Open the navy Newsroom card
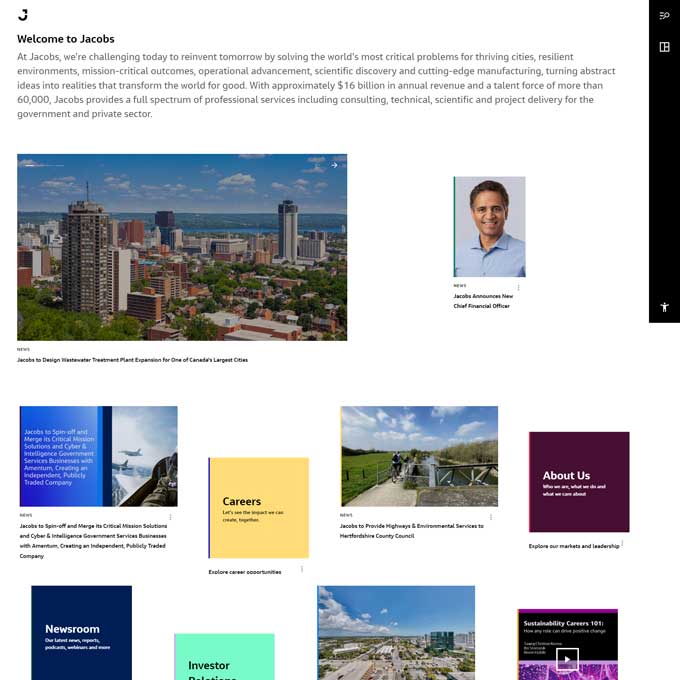This screenshot has width=680, height=680. (82, 633)
